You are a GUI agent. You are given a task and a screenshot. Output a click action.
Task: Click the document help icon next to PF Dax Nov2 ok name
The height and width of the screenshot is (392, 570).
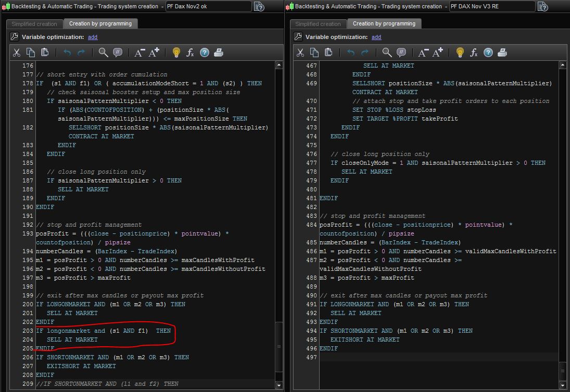pyautogui.click(x=259, y=7)
